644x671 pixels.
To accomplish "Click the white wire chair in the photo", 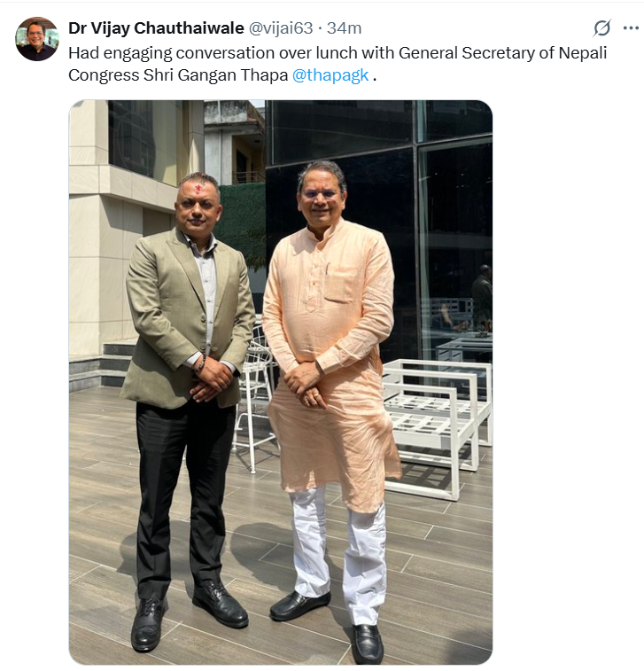I will tap(254, 398).
